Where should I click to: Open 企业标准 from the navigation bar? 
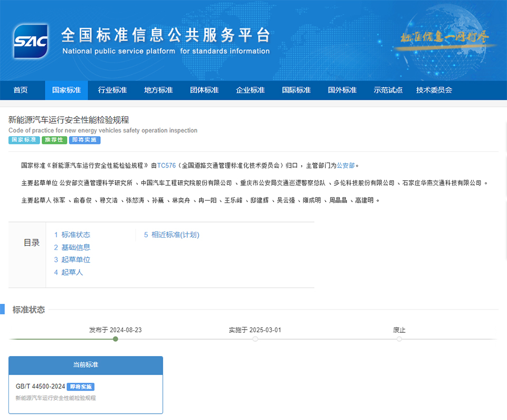(x=250, y=90)
